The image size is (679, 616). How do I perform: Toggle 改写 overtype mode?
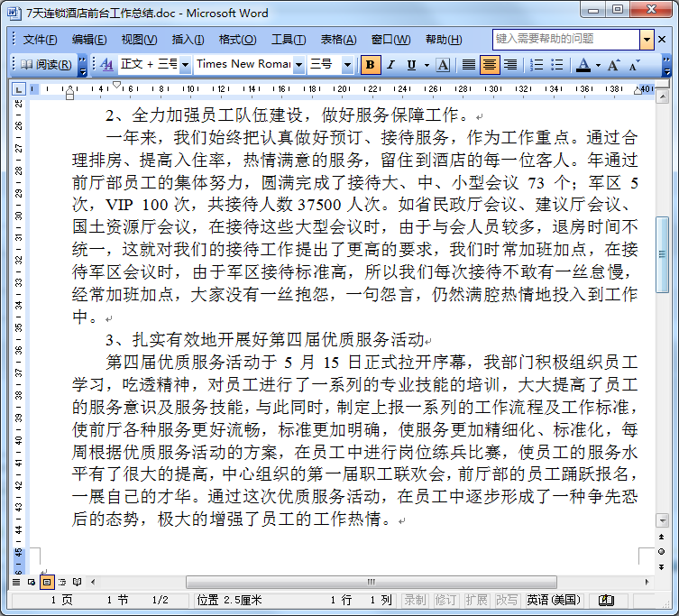pyautogui.click(x=506, y=600)
